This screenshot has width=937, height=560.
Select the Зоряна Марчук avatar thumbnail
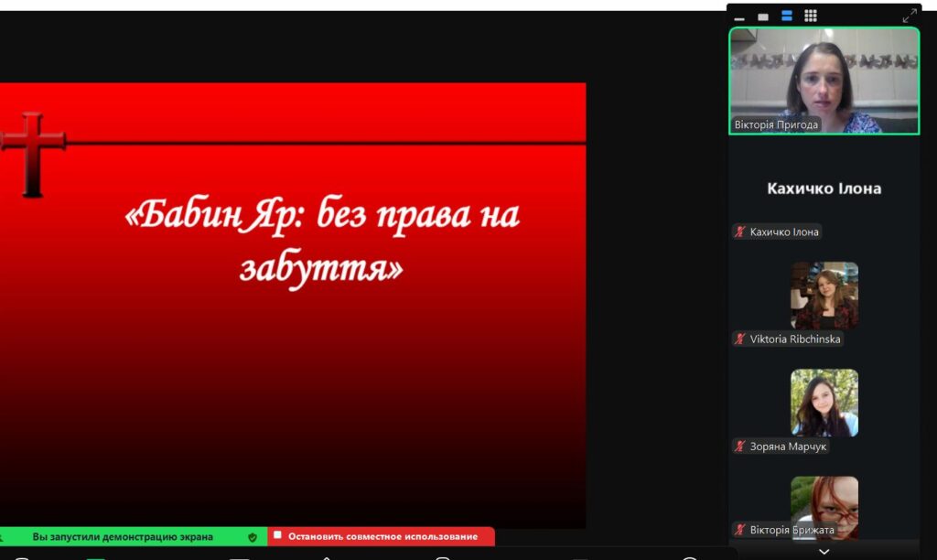[824, 402]
